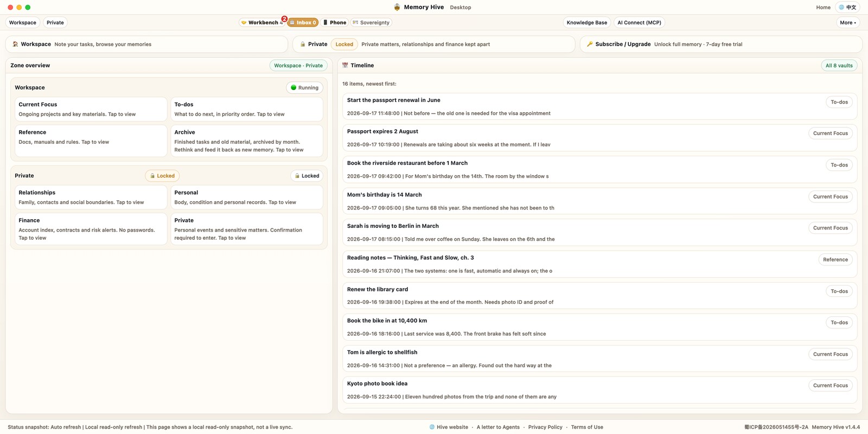
Task: Click 'Start the passport renewal in June' entry
Action: tap(599, 107)
